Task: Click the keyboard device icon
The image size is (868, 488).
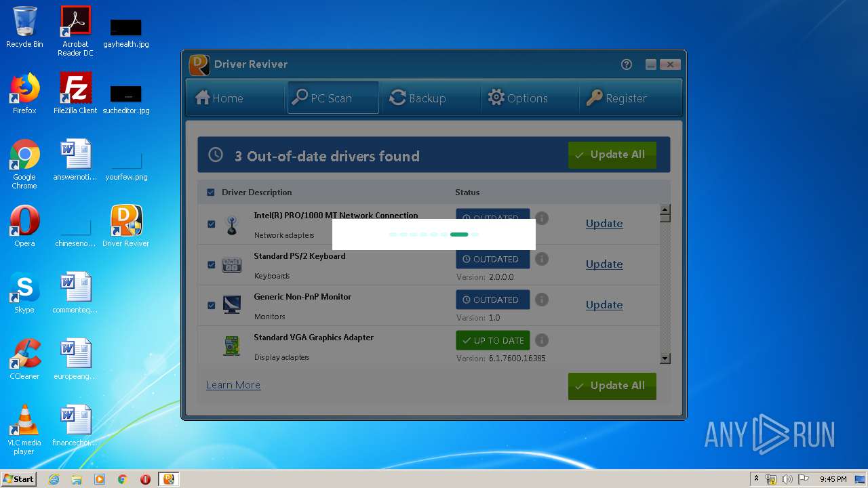Action: (x=232, y=265)
